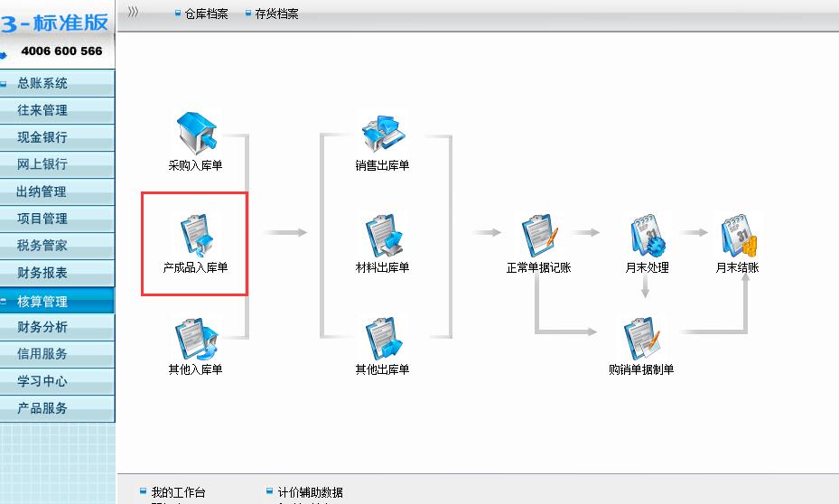Go to 我的工作台 at the bottom

178,492
